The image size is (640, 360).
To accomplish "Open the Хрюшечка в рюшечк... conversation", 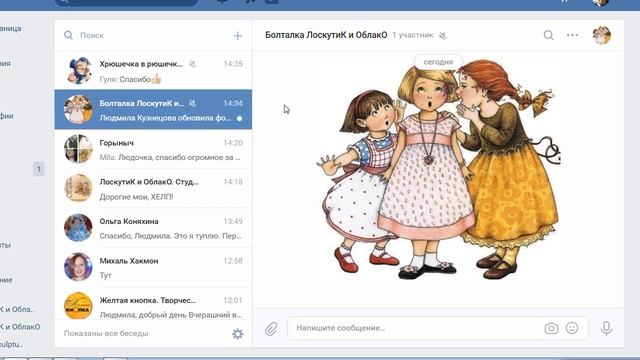I will (x=153, y=71).
